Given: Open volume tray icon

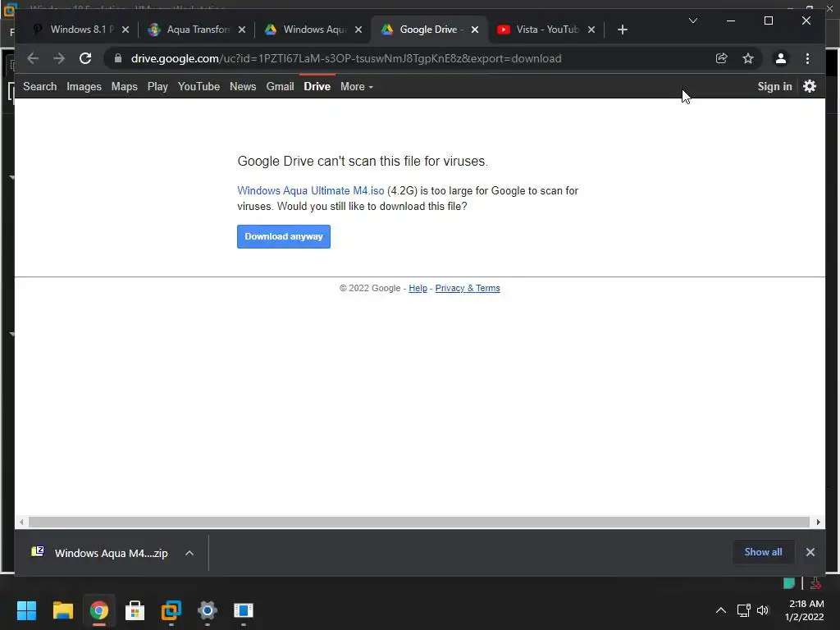Looking at the screenshot, I should pyautogui.click(x=763, y=610).
